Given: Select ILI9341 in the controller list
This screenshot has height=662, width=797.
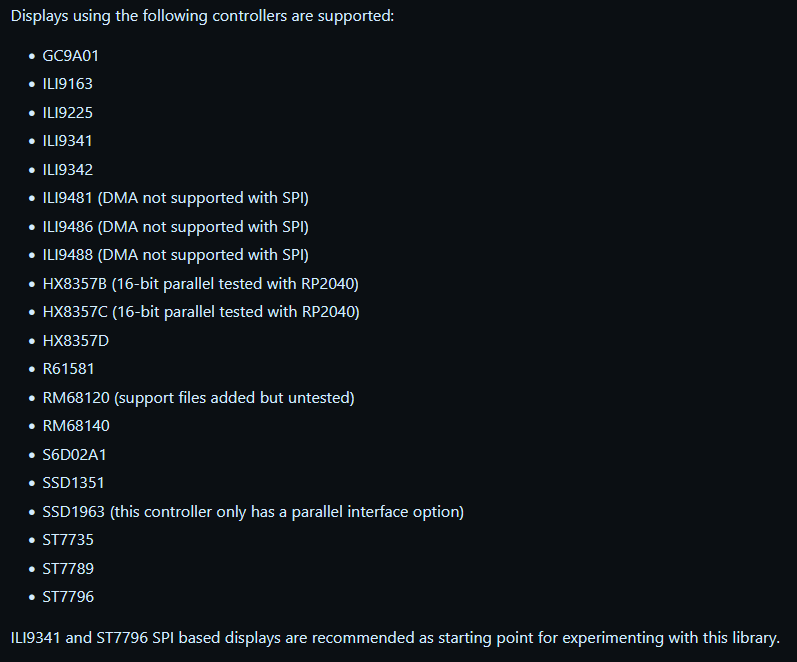Looking at the screenshot, I should click(68, 141).
